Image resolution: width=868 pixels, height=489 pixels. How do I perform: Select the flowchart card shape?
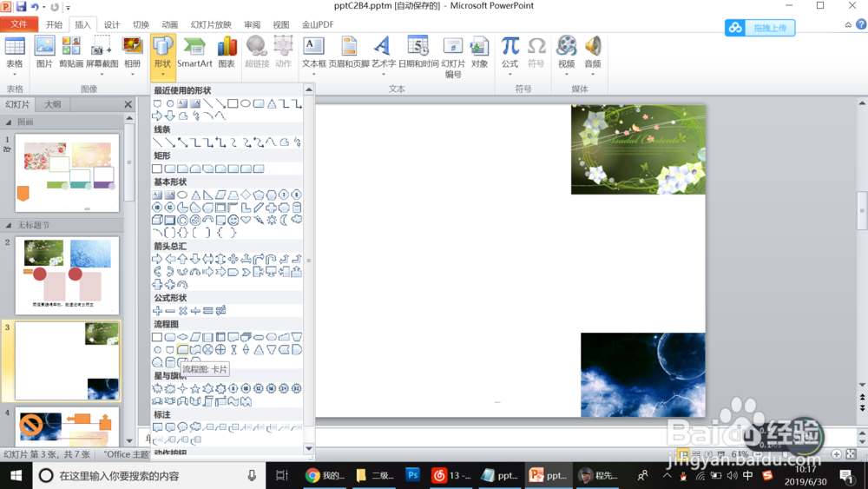(x=182, y=349)
